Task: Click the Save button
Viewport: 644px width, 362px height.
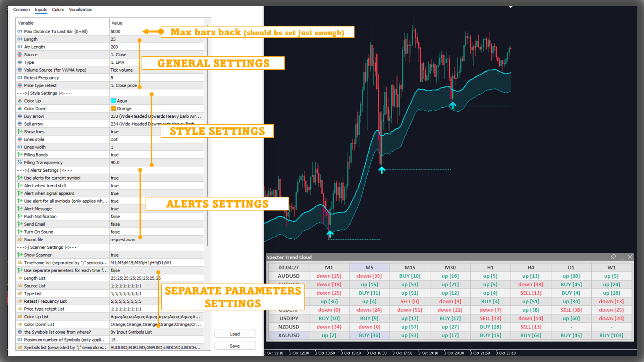Action: pos(235,346)
